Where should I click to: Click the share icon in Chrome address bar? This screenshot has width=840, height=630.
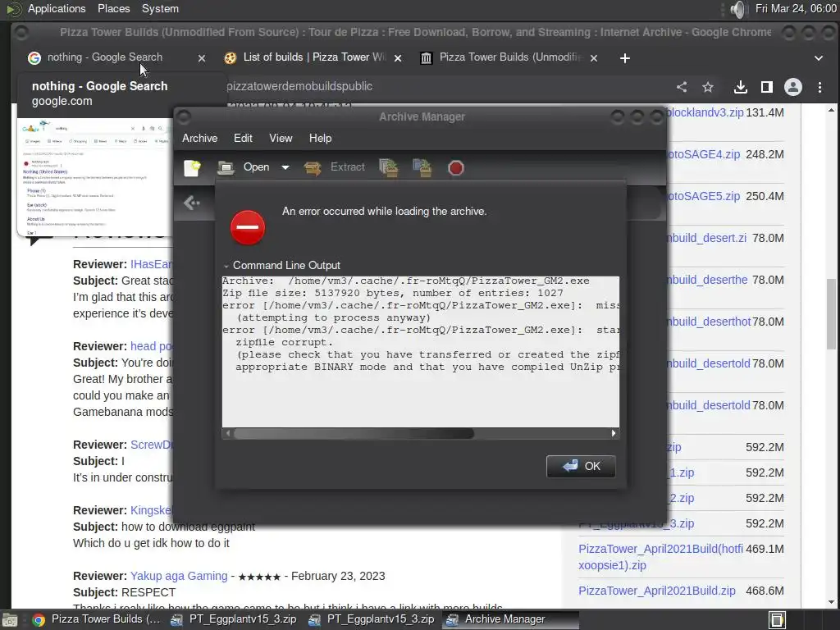[x=682, y=87]
